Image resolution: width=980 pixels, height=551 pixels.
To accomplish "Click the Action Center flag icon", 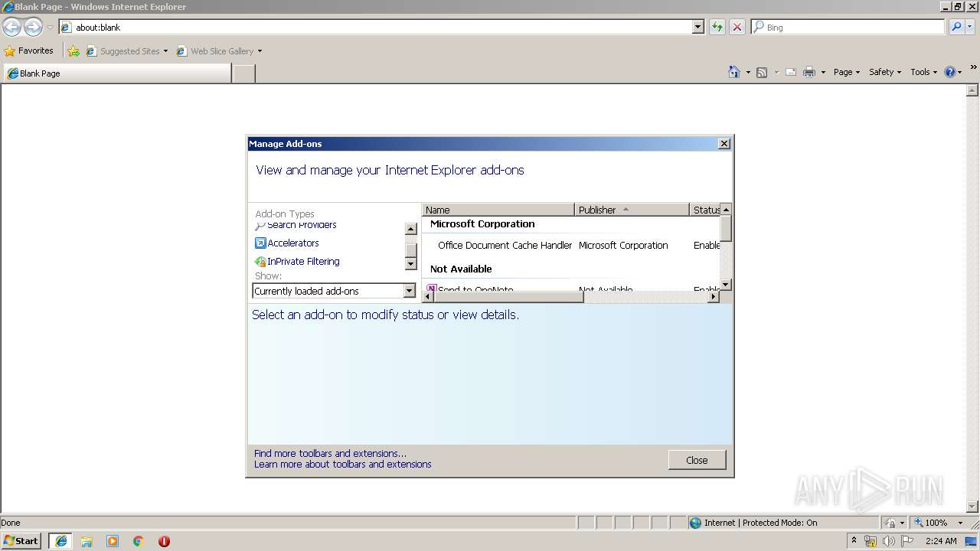I will tap(907, 541).
